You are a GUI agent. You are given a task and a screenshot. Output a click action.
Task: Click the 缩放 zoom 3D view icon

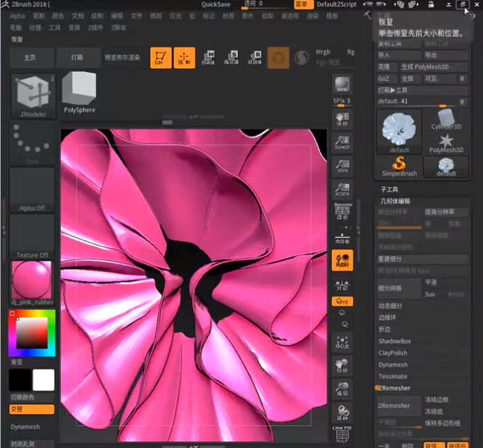pos(342,389)
